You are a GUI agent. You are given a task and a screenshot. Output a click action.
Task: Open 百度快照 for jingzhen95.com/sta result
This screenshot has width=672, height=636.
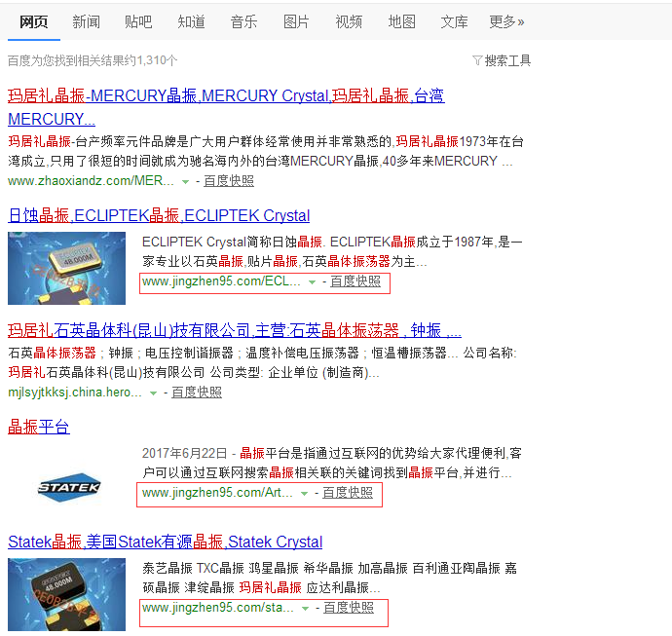click(x=349, y=608)
